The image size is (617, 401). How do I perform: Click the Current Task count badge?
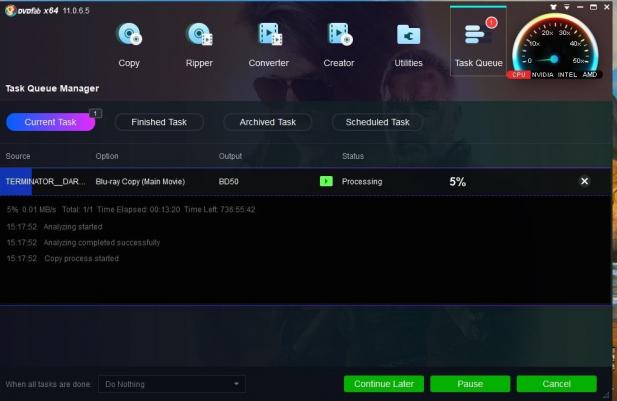click(x=95, y=113)
